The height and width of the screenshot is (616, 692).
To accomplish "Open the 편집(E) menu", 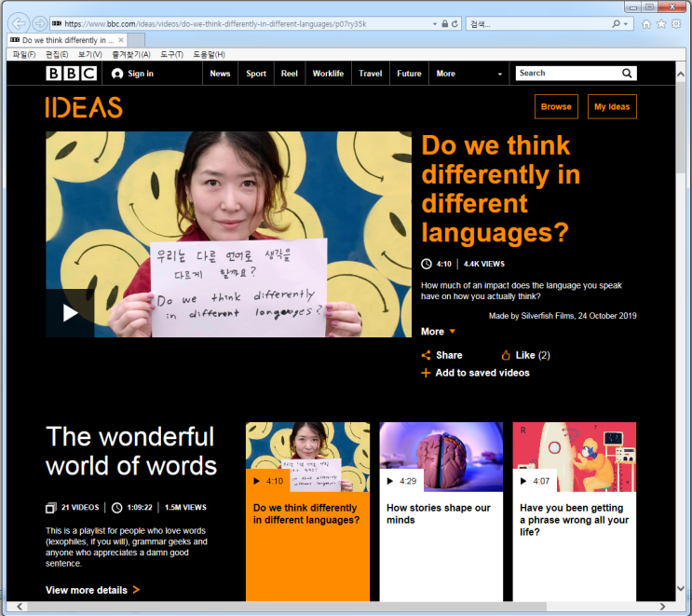I will [57, 54].
